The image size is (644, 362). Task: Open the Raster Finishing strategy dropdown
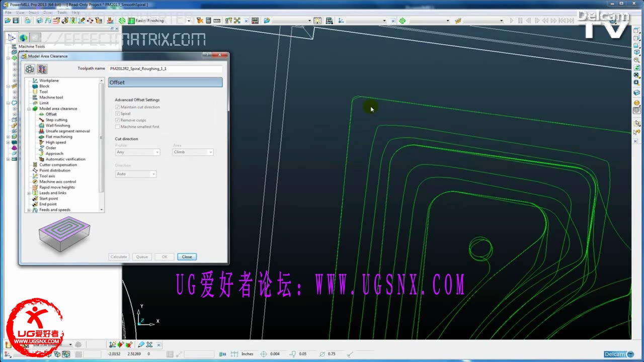[189, 21]
